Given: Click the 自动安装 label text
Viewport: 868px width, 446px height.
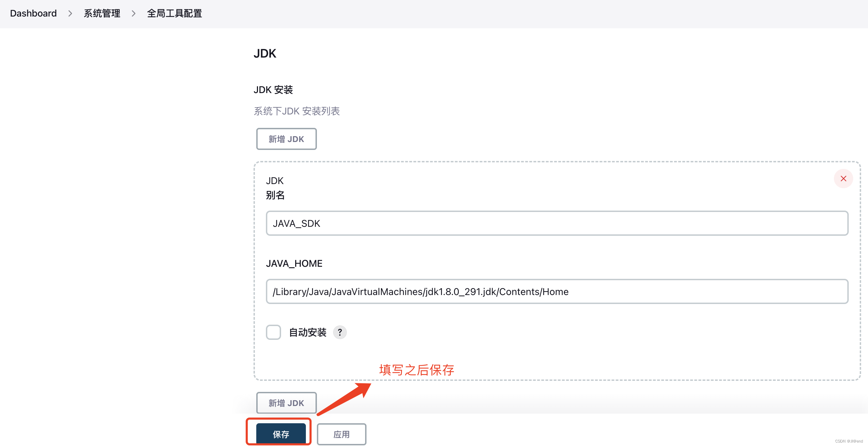Looking at the screenshot, I should 308,332.
